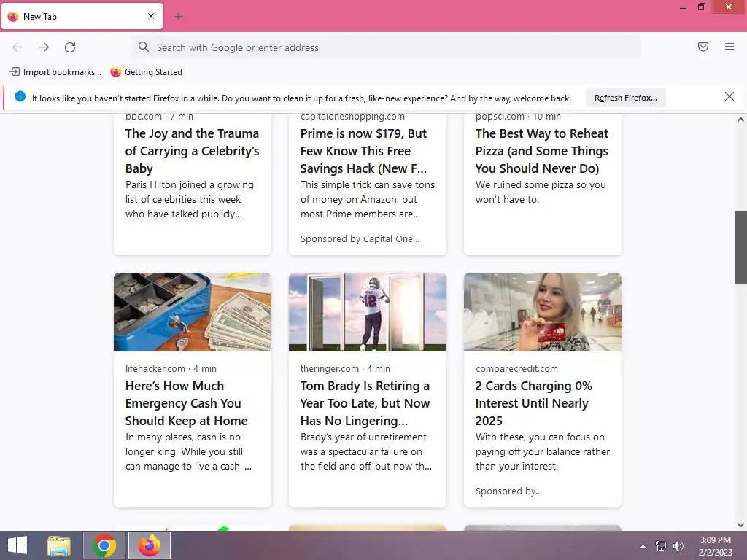
Task: Open the Windows Start menu
Action: pos(18,545)
